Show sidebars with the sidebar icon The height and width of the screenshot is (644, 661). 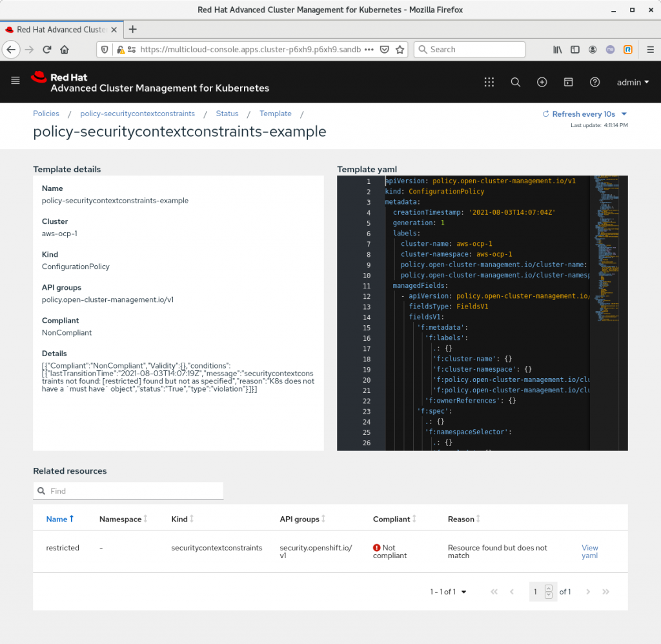click(575, 49)
